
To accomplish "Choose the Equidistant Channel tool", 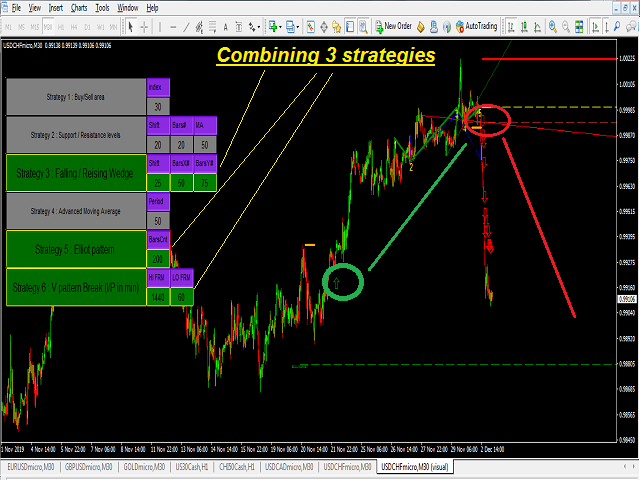I will 199,27.
